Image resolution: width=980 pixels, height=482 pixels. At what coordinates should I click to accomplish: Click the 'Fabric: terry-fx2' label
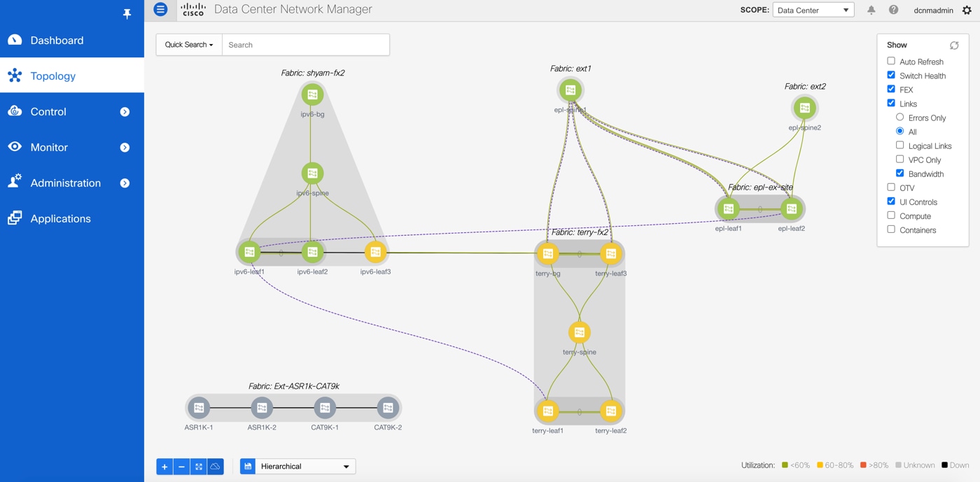pyautogui.click(x=580, y=232)
